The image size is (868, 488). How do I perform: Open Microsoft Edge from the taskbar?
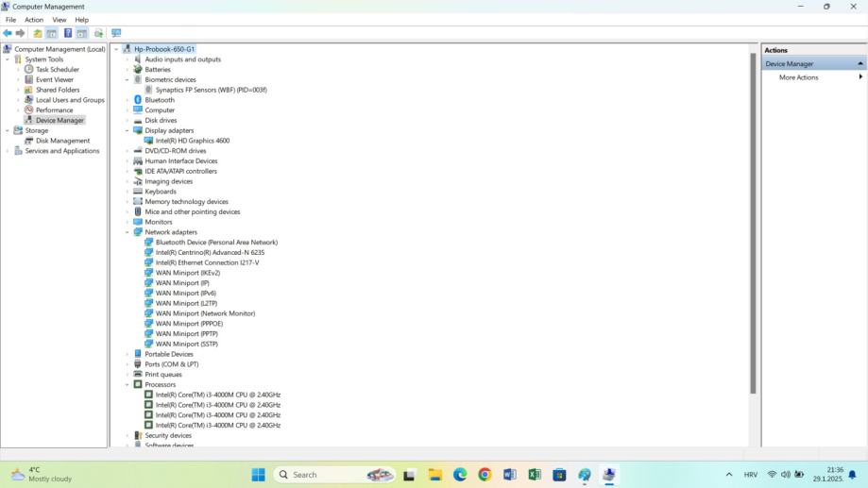pyautogui.click(x=460, y=475)
